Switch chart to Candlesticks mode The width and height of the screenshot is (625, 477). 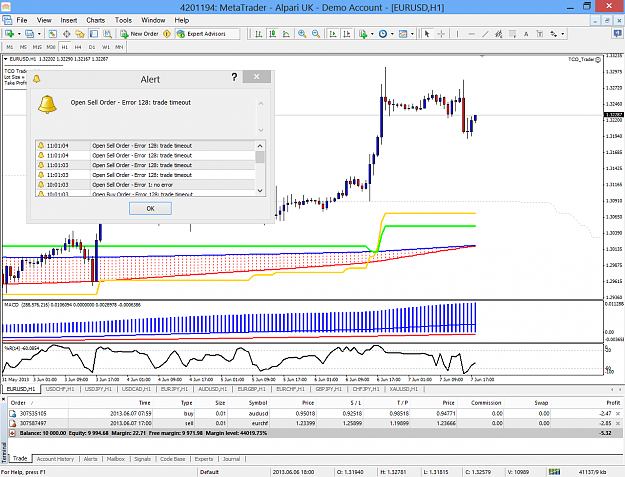click(x=273, y=34)
